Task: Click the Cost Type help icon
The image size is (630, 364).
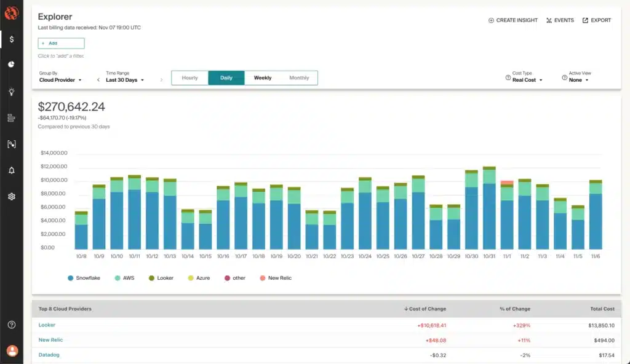Action: click(508, 77)
